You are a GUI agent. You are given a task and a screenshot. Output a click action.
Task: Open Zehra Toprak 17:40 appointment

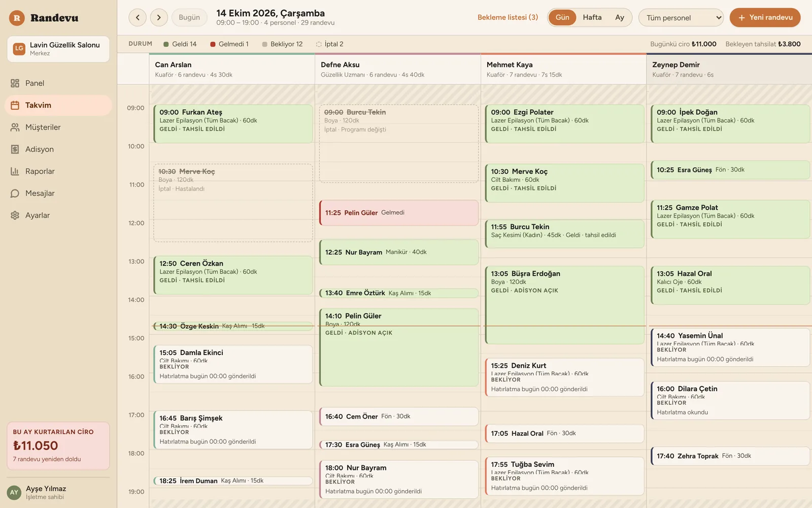tap(730, 456)
